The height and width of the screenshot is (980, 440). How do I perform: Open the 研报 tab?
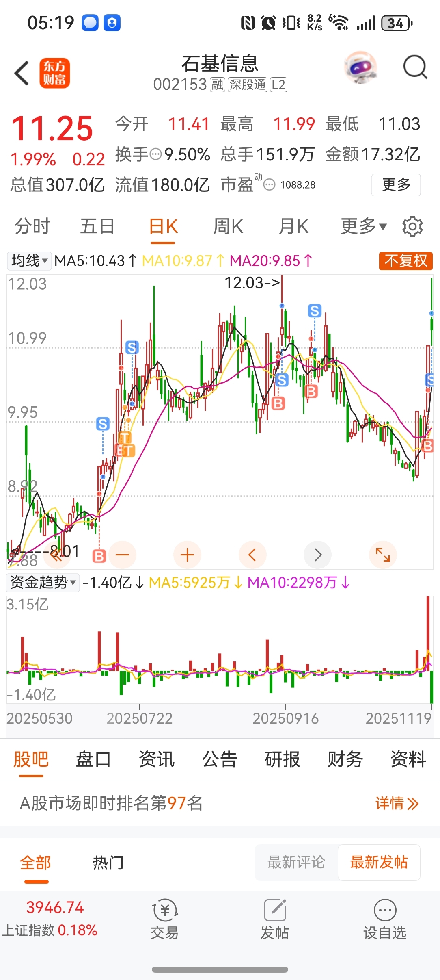point(283,759)
